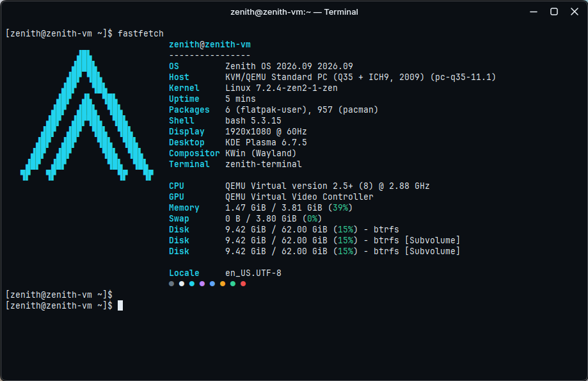
Task: Click the red color dot
Action: [x=243, y=284]
